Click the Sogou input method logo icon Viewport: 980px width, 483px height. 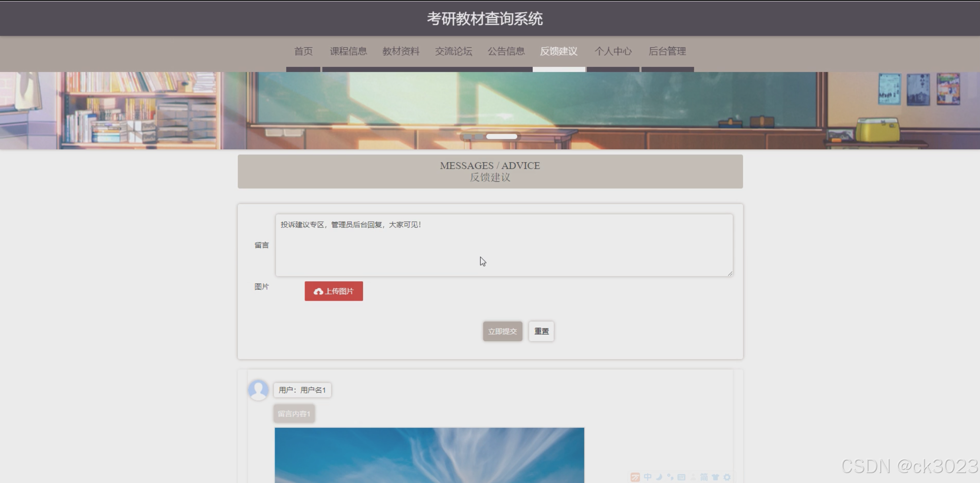(x=635, y=477)
